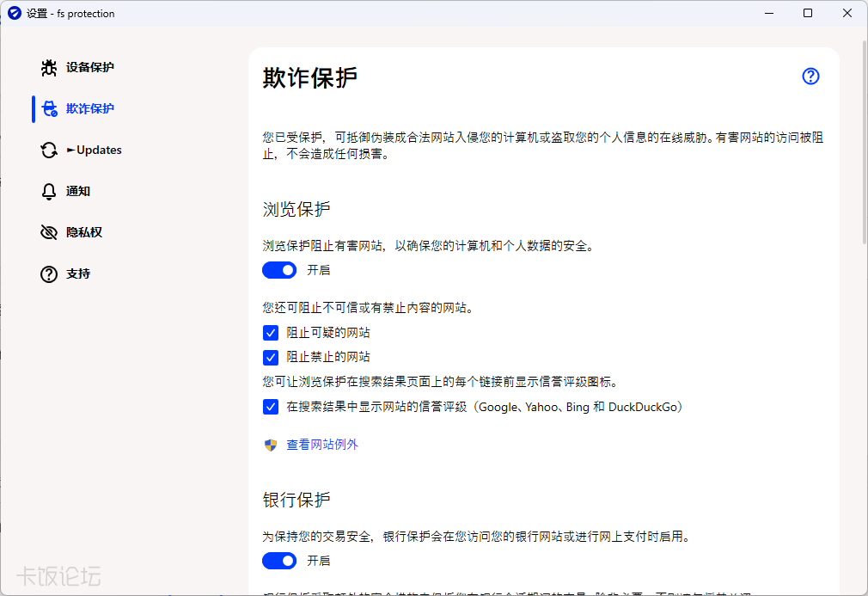Uncheck the 阻止禁止的网站 checkbox
The height and width of the screenshot is (596, 868).
point(271,358)
